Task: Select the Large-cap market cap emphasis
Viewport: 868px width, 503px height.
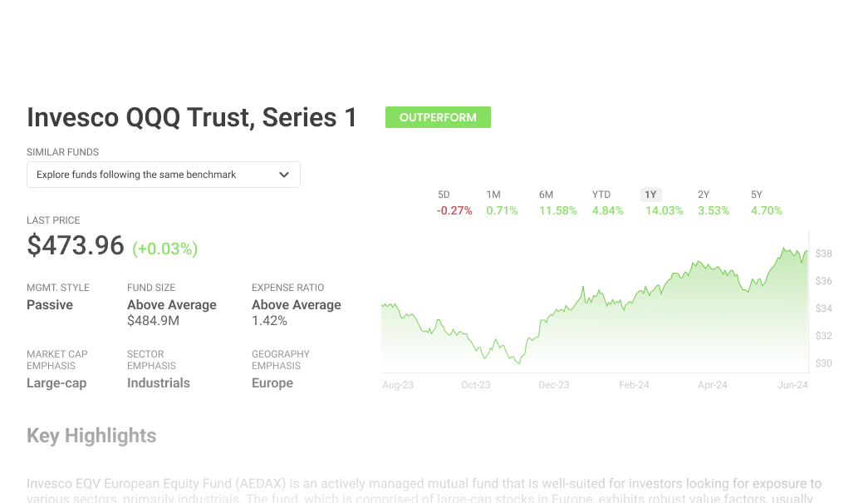Action: 56,383
